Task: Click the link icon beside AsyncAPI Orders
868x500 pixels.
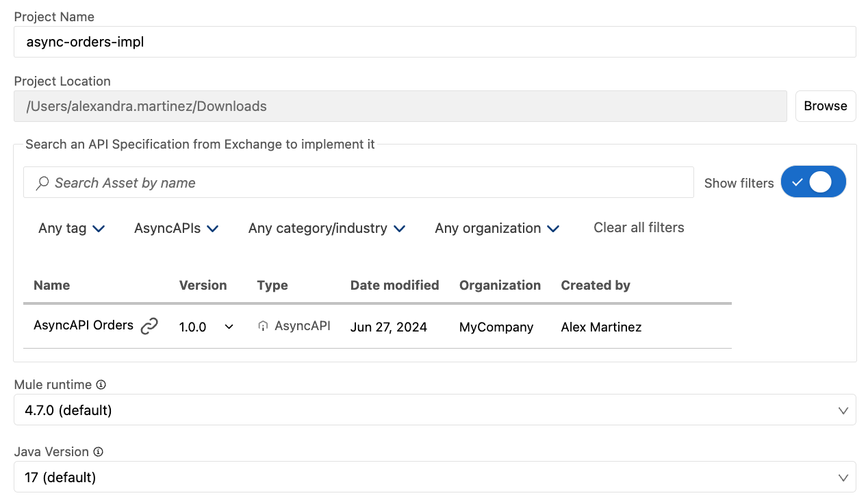Action: coord(150,327)
